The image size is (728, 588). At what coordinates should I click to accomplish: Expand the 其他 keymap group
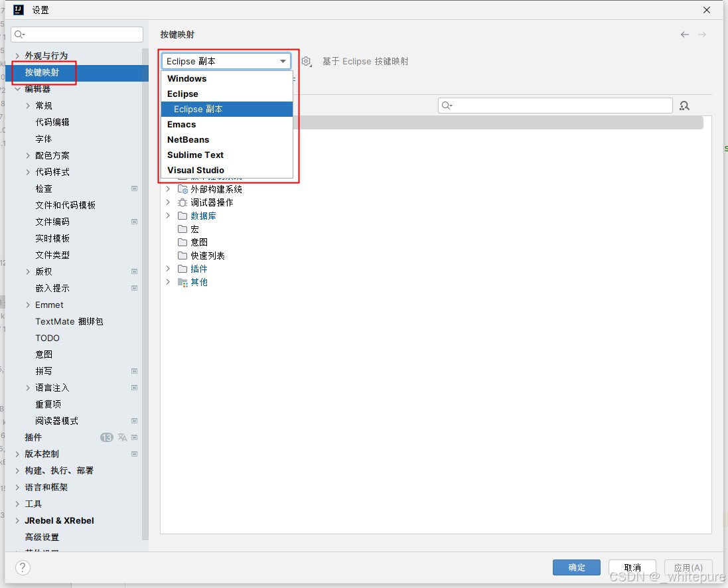pyautogui.click(x=168, y=282)
